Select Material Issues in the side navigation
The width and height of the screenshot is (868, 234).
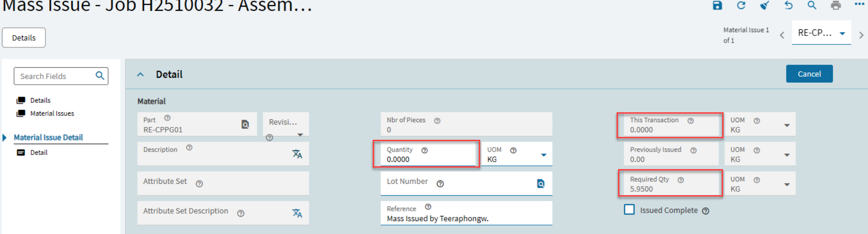pyautogui.click(x=52, y=114)
